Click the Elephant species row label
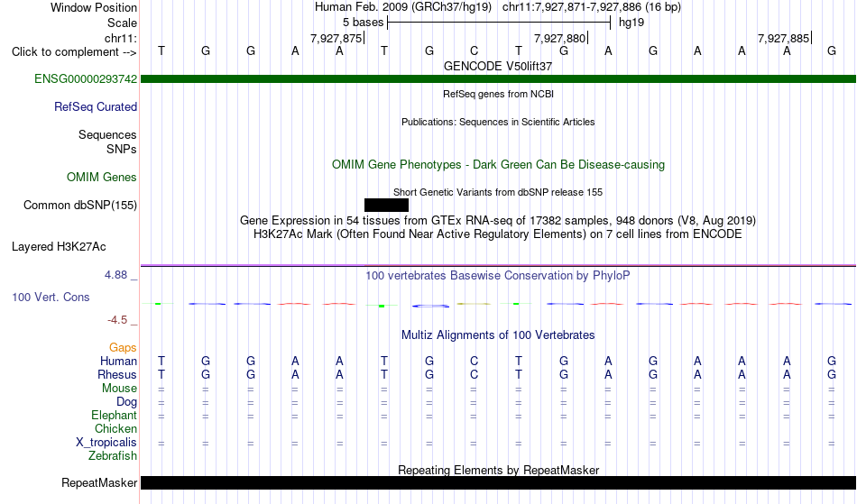The width and height of the screenshot is (857, 504). (115, 416)
